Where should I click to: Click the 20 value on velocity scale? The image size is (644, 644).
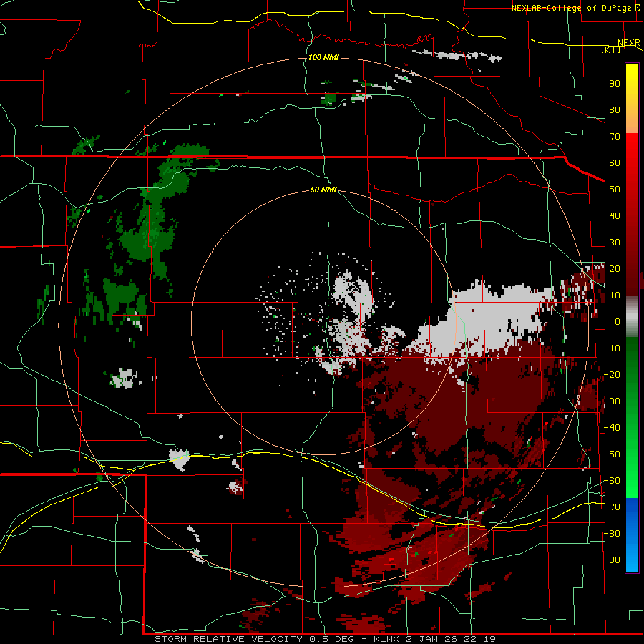[615, 268]
